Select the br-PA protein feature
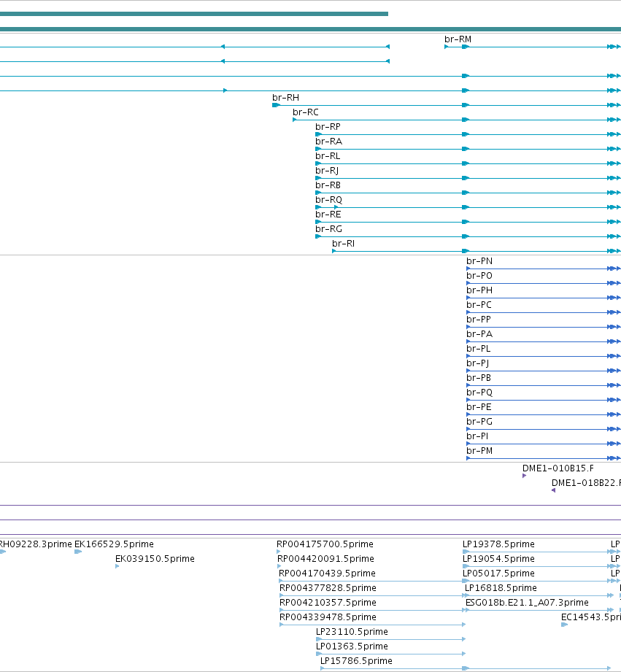 (x=544, y=341)
